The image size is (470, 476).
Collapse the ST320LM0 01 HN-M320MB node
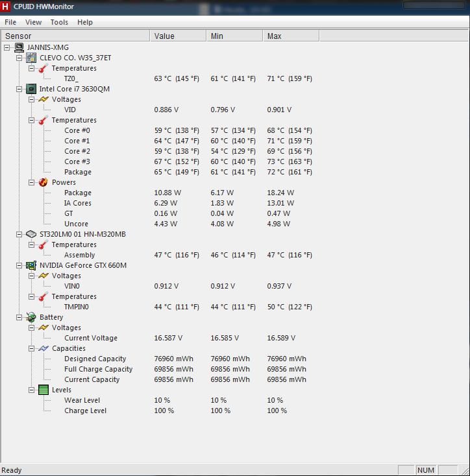[x=19, y=234]
